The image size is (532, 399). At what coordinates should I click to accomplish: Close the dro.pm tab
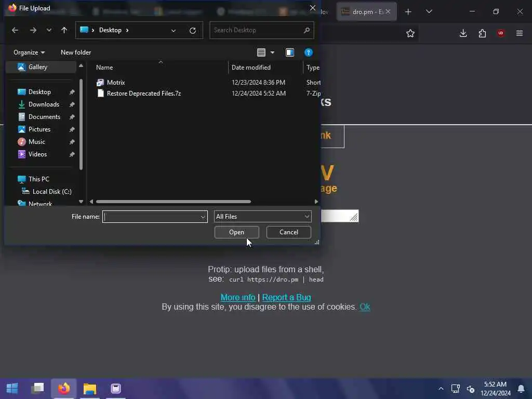(x=388, y=11)
